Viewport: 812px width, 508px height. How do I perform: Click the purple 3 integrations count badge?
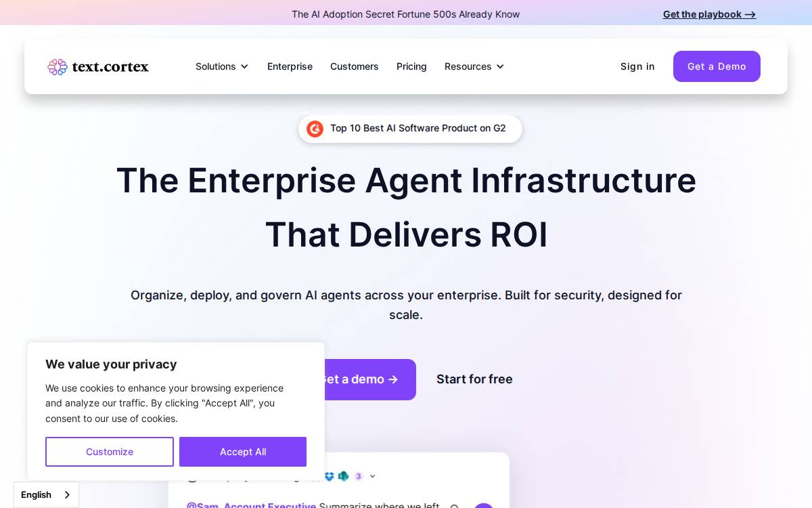(x=359, y=476)
